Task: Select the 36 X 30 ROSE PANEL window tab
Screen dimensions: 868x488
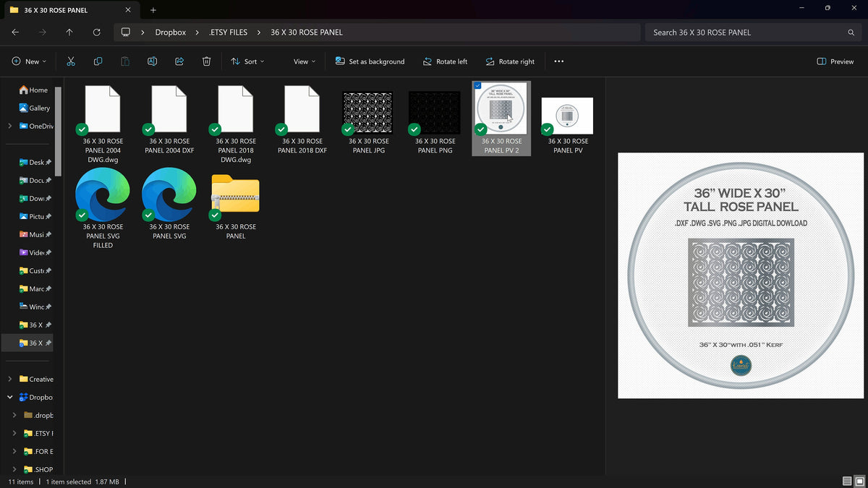Action: click(x=70, y=10)
